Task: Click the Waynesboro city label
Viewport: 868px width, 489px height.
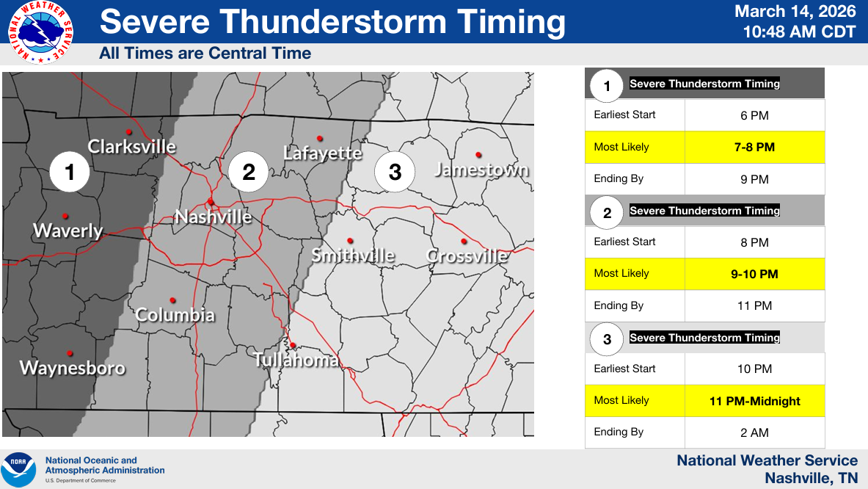Action: pyautogui.click(x=72, y=368)
